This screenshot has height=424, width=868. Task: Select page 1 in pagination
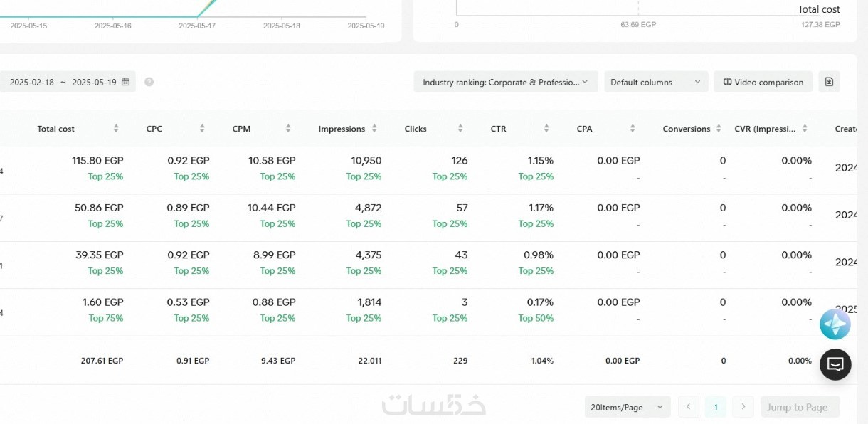[716, 407]
